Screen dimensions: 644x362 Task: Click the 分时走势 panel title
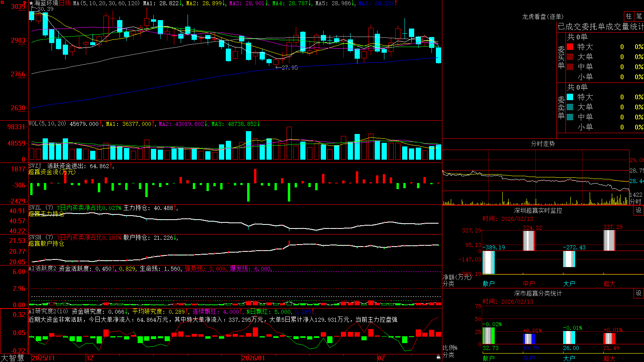(543, 144)
